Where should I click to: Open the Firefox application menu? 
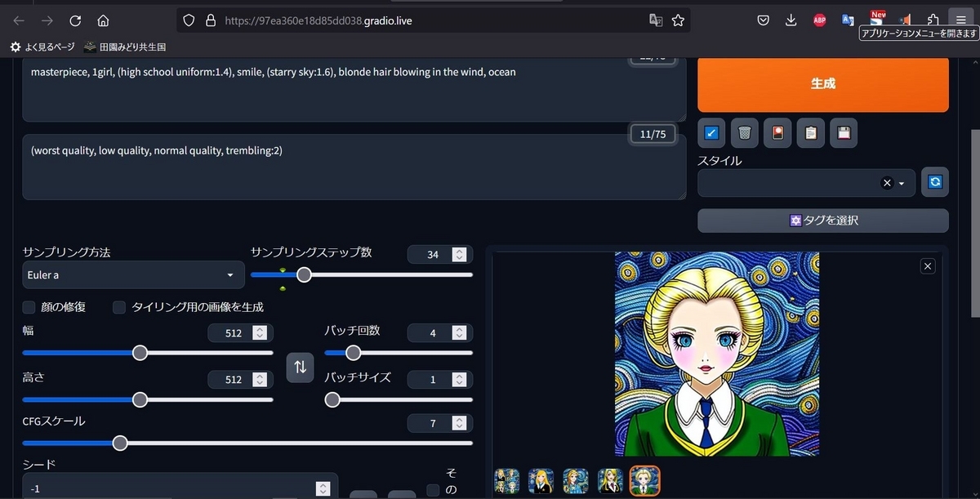pos(961,20)
